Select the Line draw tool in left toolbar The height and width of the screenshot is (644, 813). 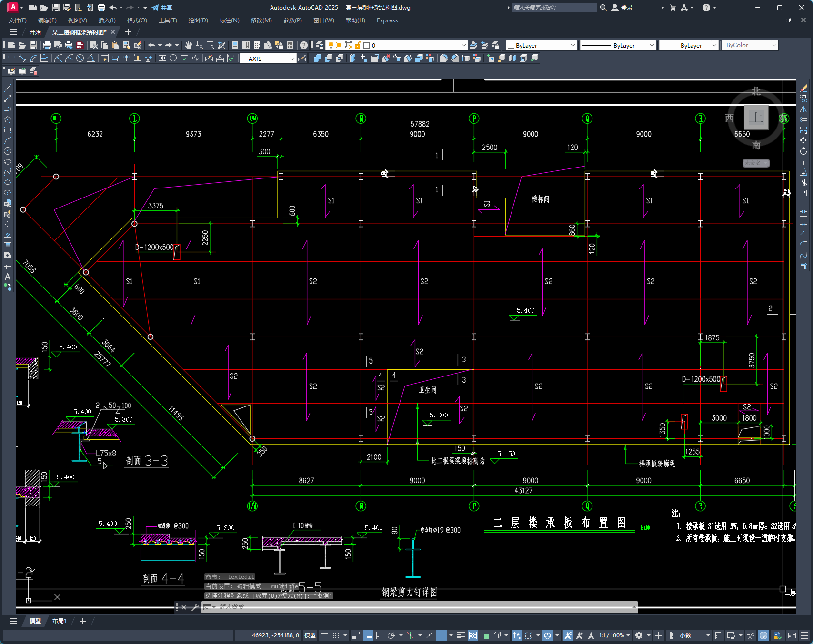8,88
